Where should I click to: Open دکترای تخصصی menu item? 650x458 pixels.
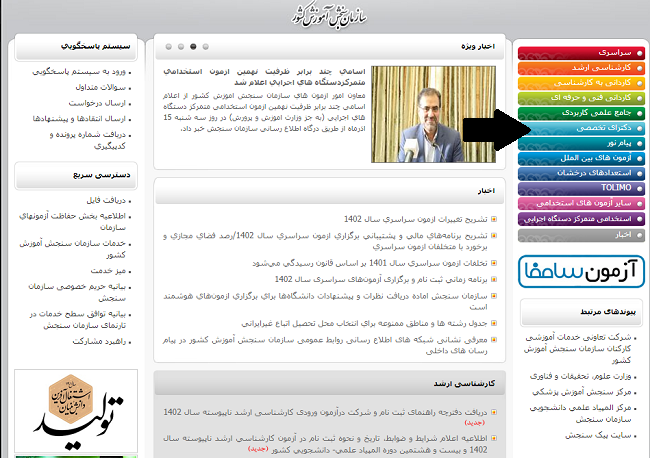[581, 128]
